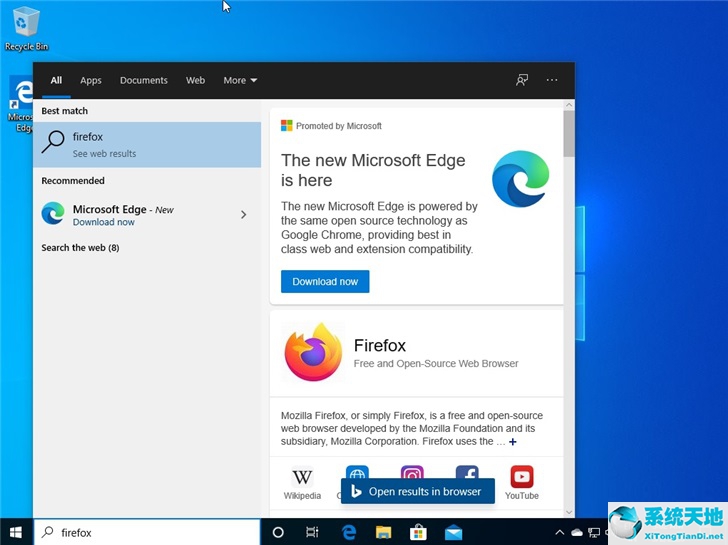728x545 pixels.
Task: Open the Recycle Bin desktop icon
Action: tap(26, 28)
